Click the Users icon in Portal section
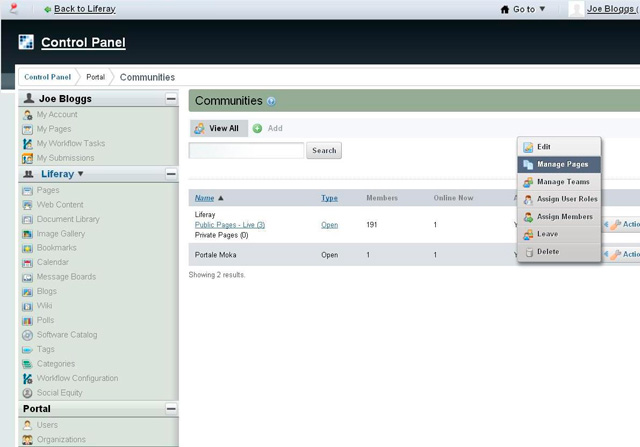 tap(27, 425)
